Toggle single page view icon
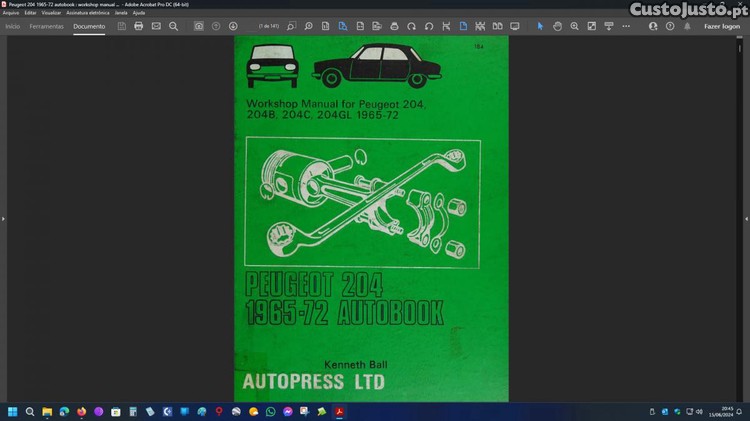This screenshot has width=750, height=421. [x=463, y=26]
